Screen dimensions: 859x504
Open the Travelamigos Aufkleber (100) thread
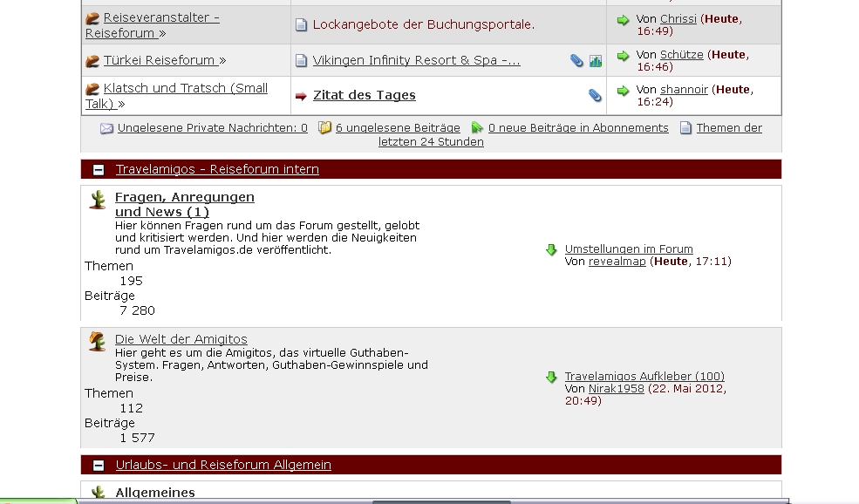[644, 377]
